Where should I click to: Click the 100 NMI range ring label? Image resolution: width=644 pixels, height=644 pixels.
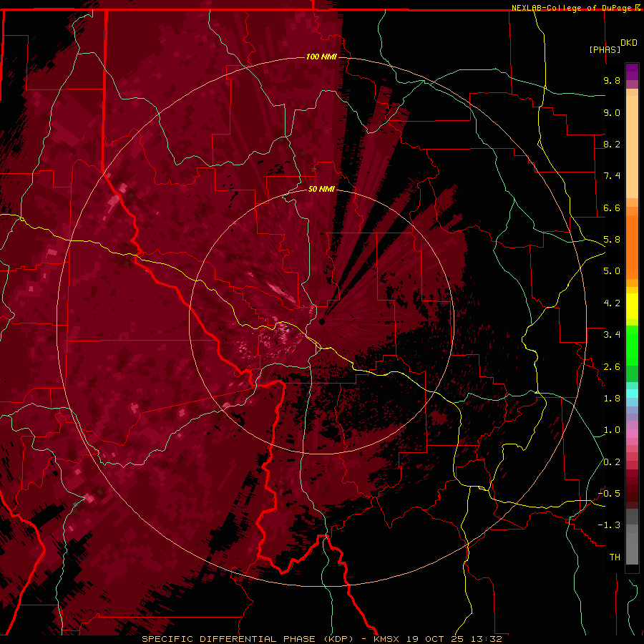point(321,57)
